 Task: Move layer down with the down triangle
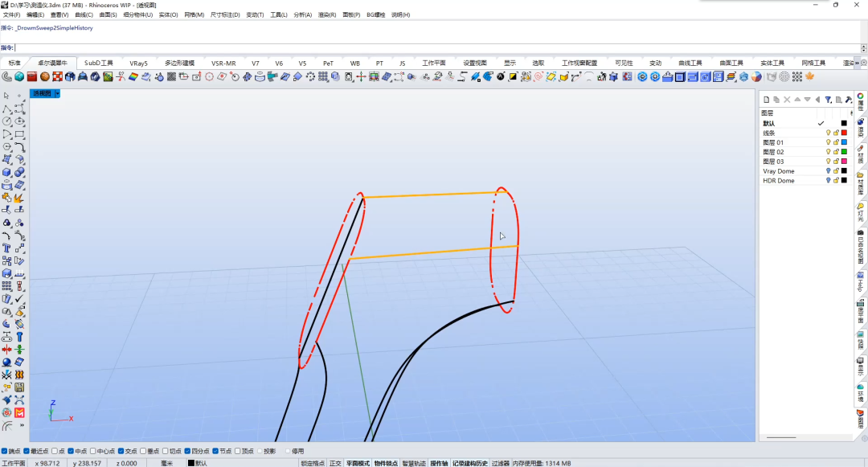(807, 100)
